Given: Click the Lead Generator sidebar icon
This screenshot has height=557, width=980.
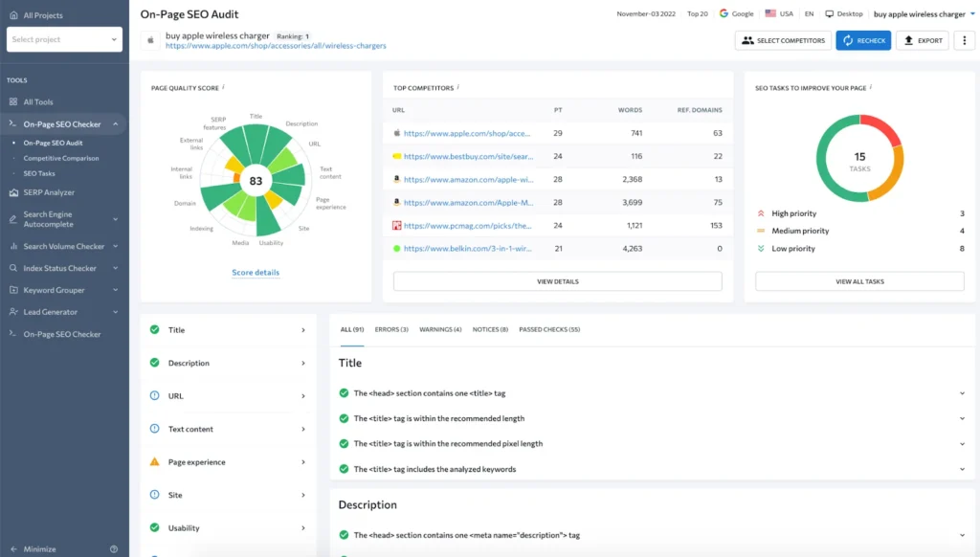Looking at the screenshot, I should click(x=13, y=312).
